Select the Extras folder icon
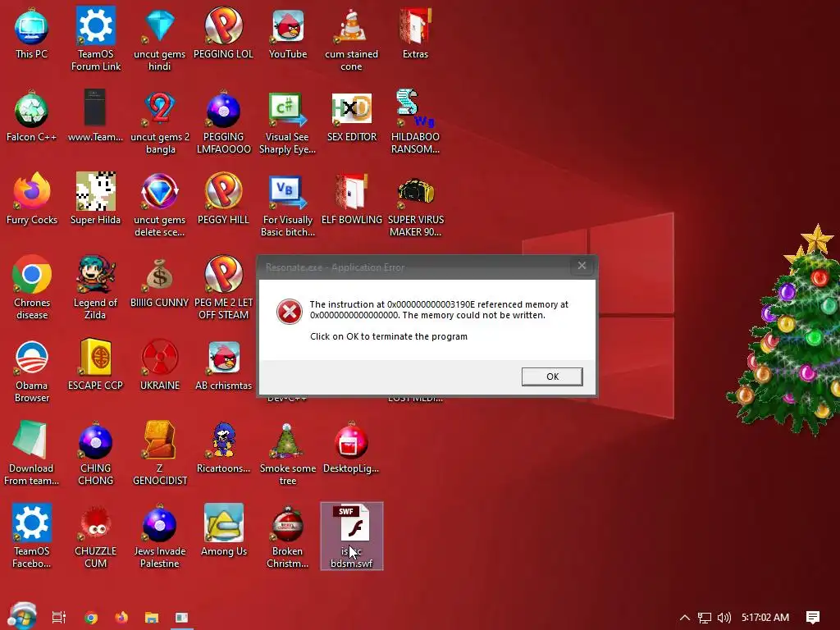 [x=415, y=33]
